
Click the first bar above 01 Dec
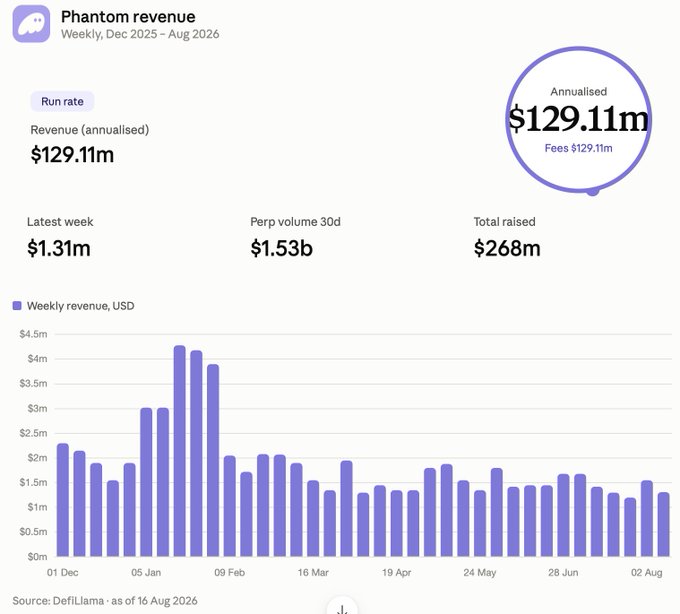[x=63, y=500]
